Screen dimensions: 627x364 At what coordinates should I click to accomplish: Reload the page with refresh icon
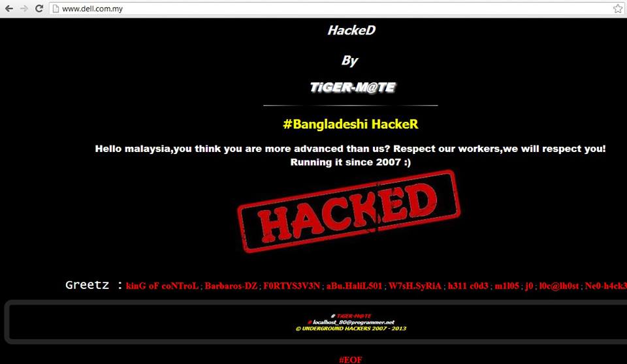[x=39, y=8]
